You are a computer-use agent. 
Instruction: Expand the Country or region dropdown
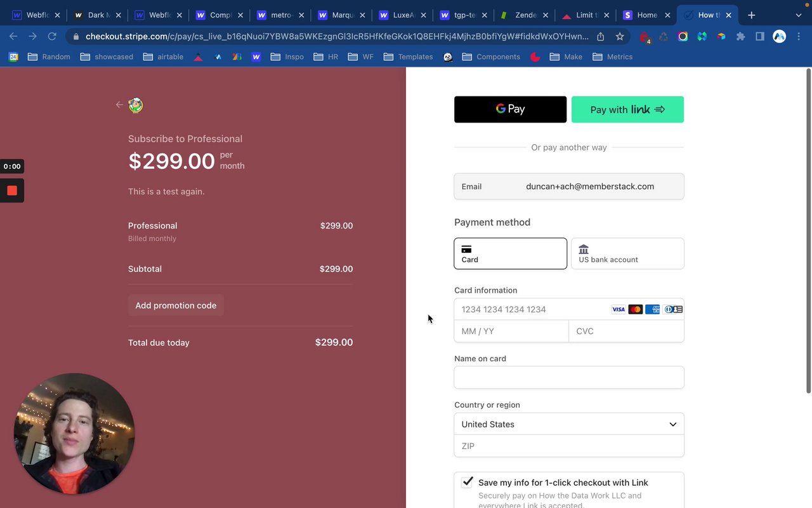tap(569, 424)
